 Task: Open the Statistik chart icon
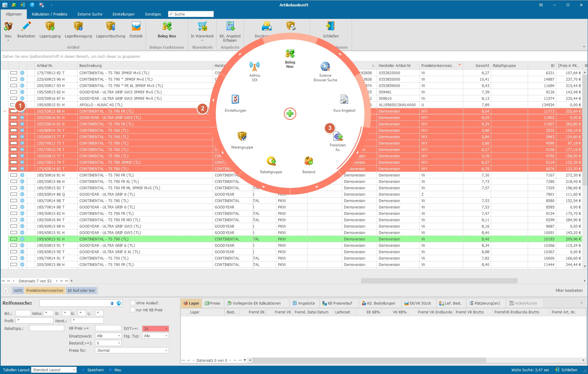136,26
